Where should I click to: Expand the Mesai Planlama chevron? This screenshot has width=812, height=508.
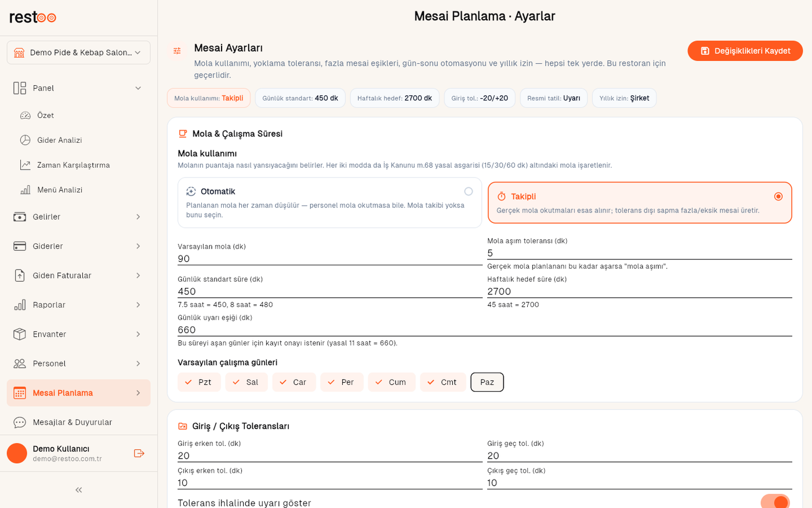[x=138, y=393]
